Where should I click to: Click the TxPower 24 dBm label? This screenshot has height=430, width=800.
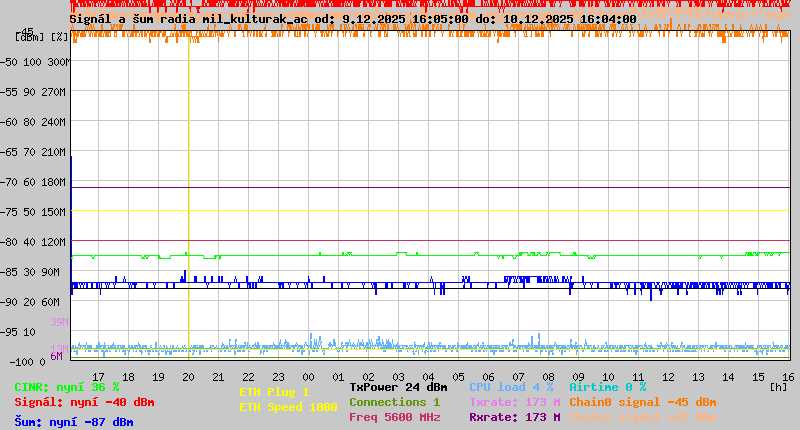(398, 387)
